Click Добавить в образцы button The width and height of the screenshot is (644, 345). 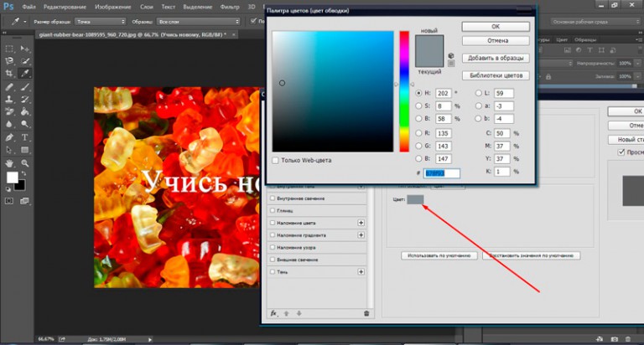(496, 59)
